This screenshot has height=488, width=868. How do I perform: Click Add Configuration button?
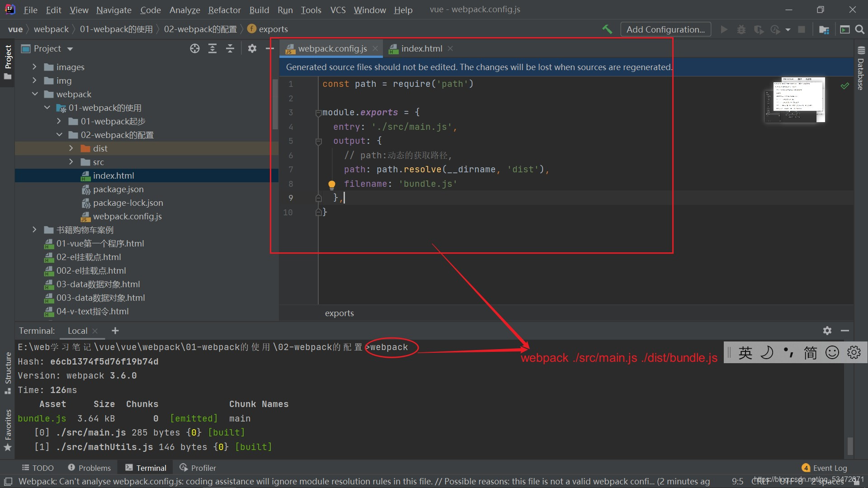coord(665,29)
